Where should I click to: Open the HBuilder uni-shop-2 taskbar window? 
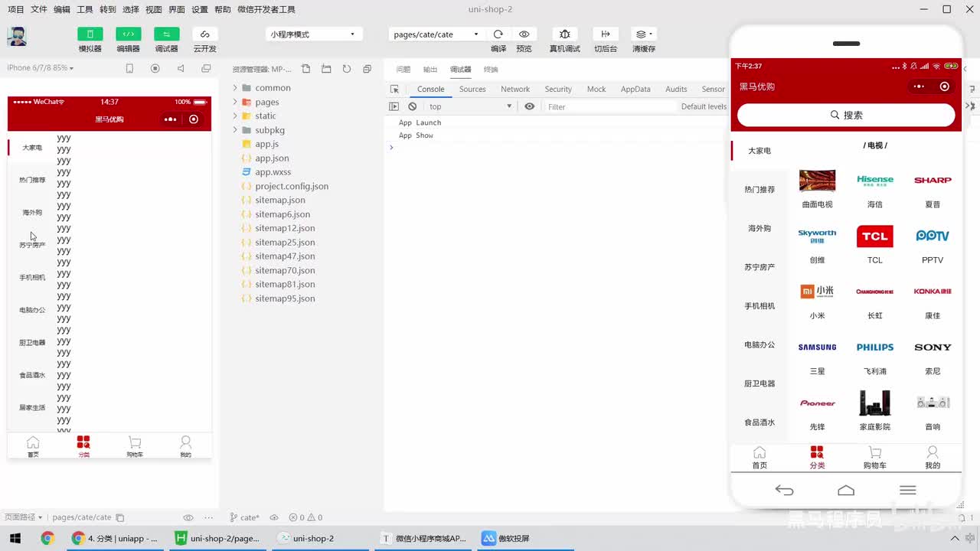tap(217, 538)
